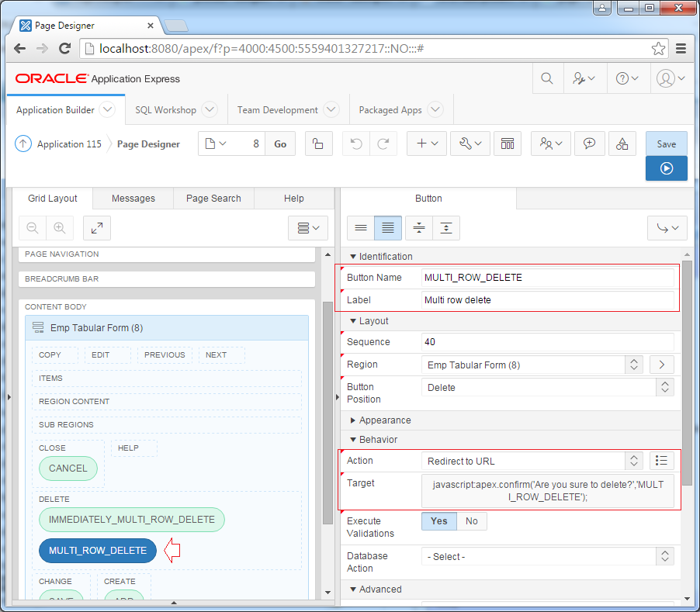700x612 pixels.
Task: Expand all property groups
Action: pyautogui.click(x=446, y=228)
